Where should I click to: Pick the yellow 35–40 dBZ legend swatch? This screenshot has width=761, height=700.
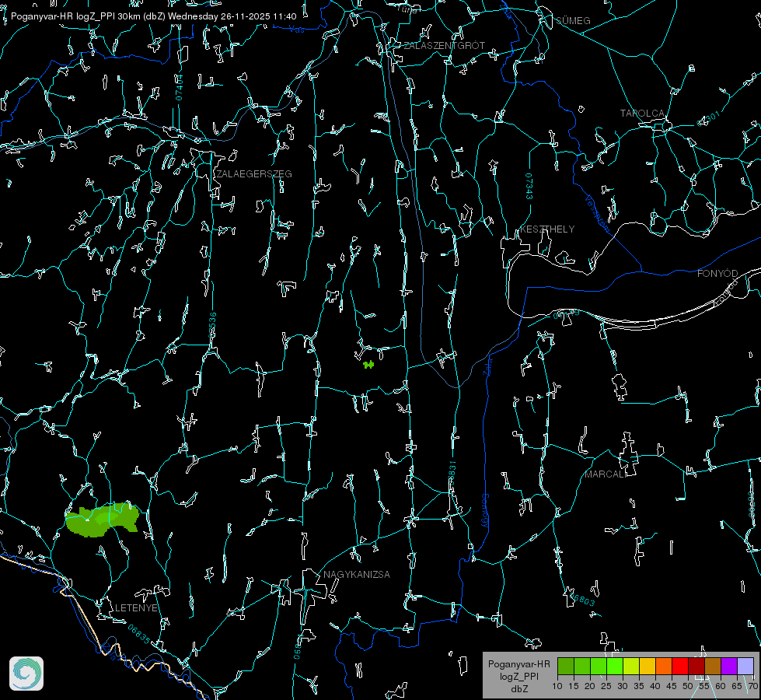pyautogui.click(x=648, y=666)
